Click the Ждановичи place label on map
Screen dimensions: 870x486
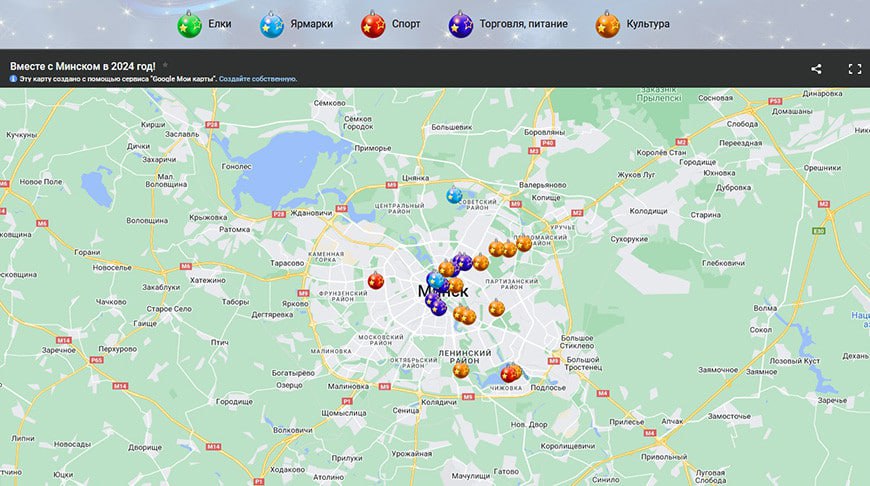tap(310, 212)
